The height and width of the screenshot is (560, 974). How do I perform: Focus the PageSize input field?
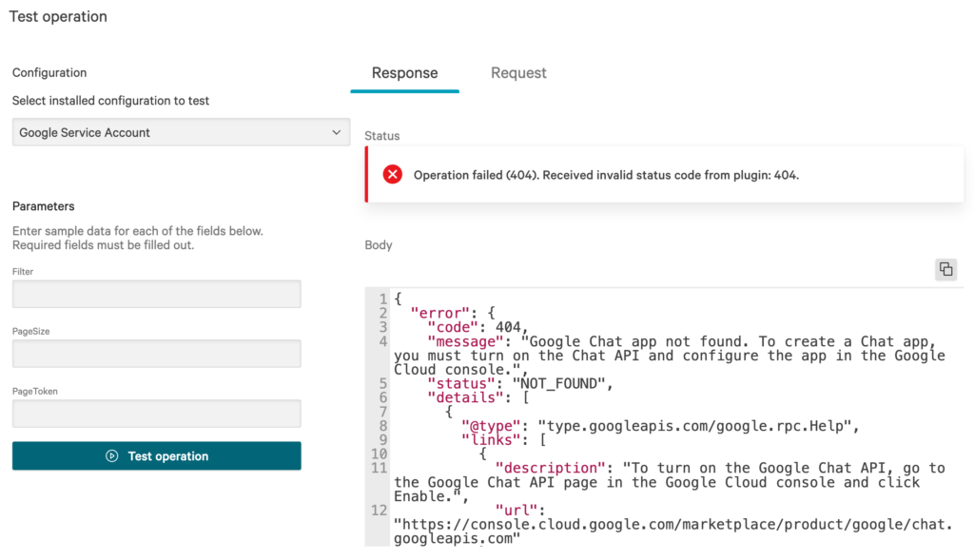[x=157, y=354]
